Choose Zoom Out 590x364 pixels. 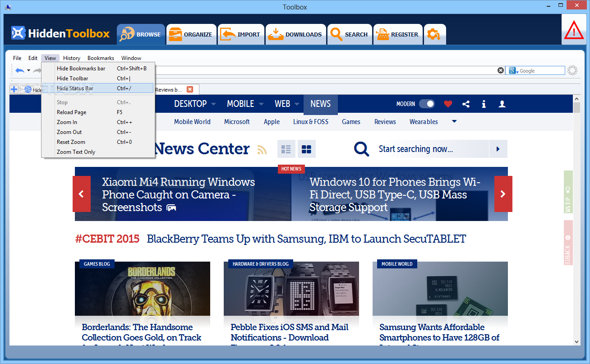[98, 132]
